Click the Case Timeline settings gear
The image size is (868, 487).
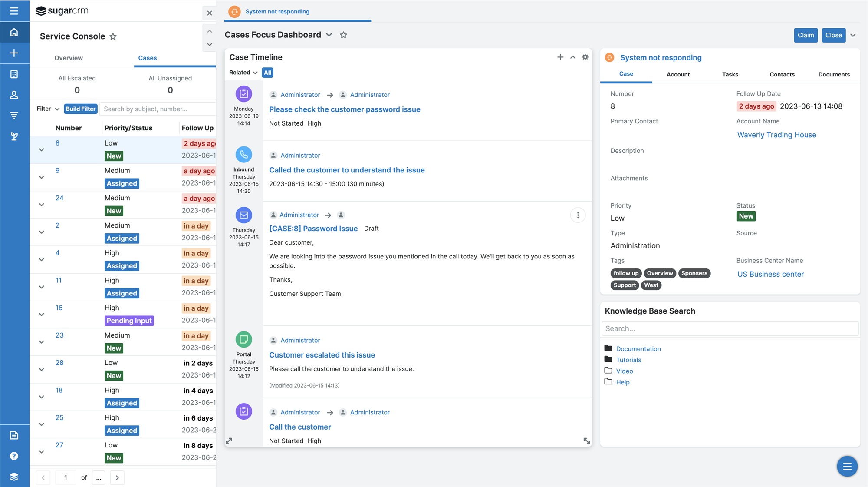coord(585,57)
